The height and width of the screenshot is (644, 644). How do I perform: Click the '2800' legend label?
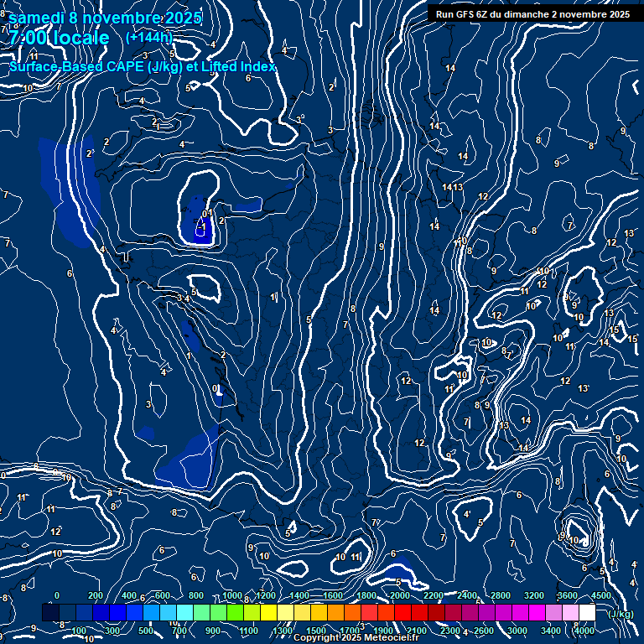pos(501,595)
